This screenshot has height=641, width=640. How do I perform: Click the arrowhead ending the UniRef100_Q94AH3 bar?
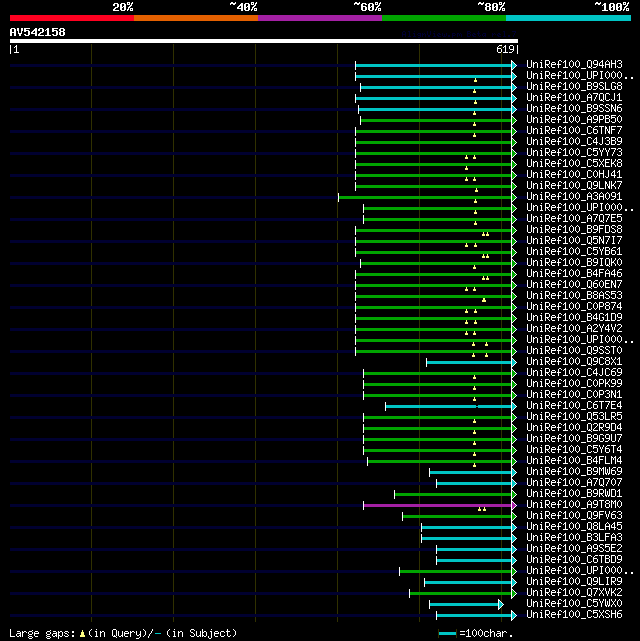pos(514,65)
